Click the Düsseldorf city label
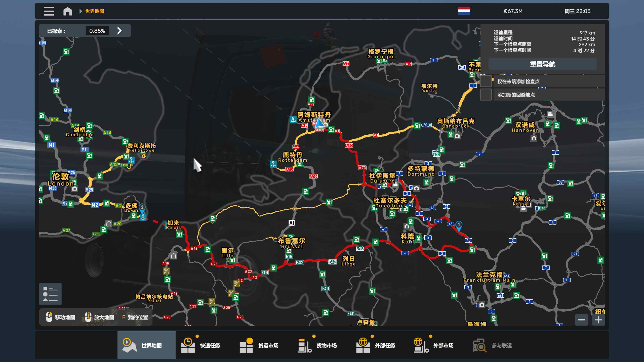The height and width of the screenshot is (362, 644). pos(390,203)
